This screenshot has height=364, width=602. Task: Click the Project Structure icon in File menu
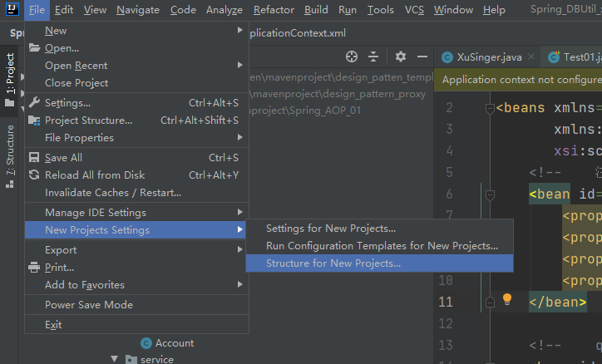pos(34,121)
